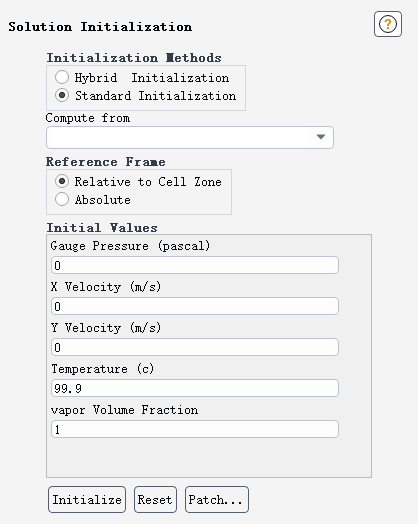The image size is (418, 524).
Task: Click the Standard Initialization label text
Action: (155, 96)
